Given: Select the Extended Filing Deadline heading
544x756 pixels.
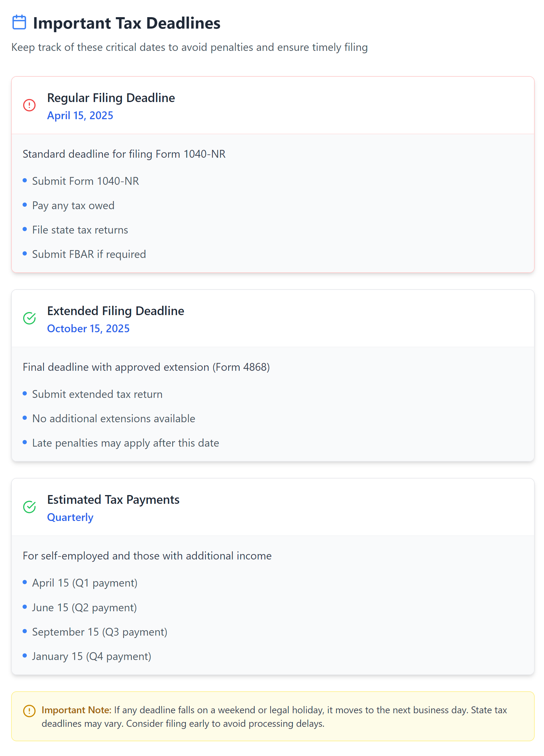Looking at the screenshot, I should click(x=115, y=311).
